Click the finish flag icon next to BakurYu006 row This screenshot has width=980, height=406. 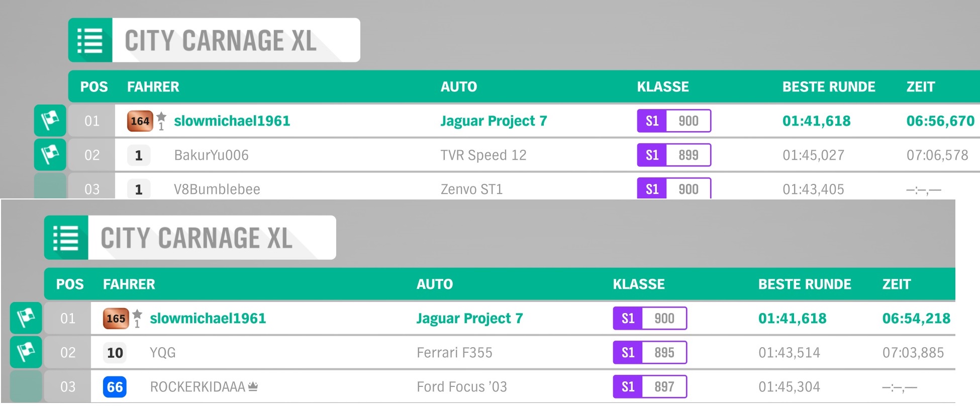50,154
